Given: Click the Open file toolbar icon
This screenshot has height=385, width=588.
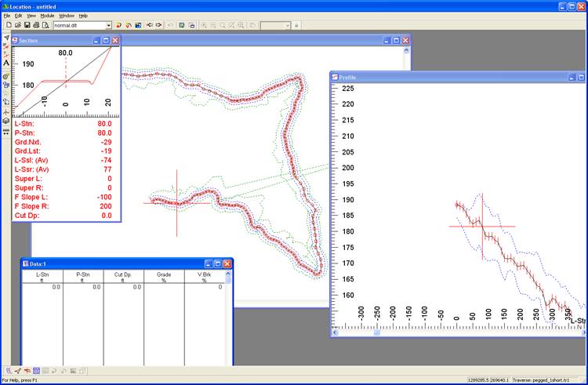Looking at the screenshot, I should tap(17, 25).
